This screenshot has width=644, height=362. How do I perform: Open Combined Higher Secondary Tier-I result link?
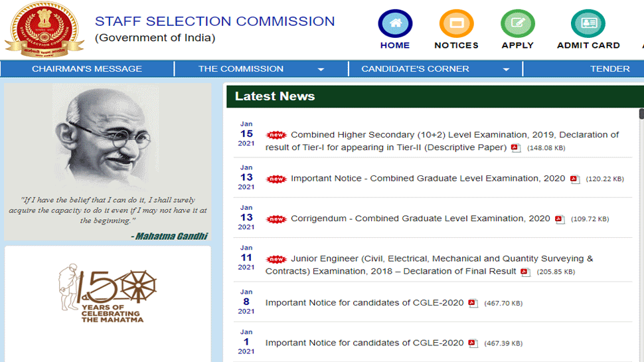click(442, 141)
